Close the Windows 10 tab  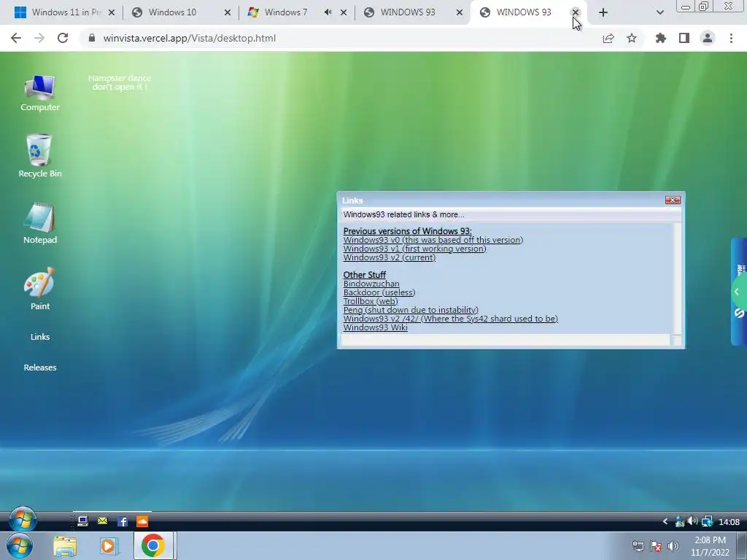click(228, 12)
